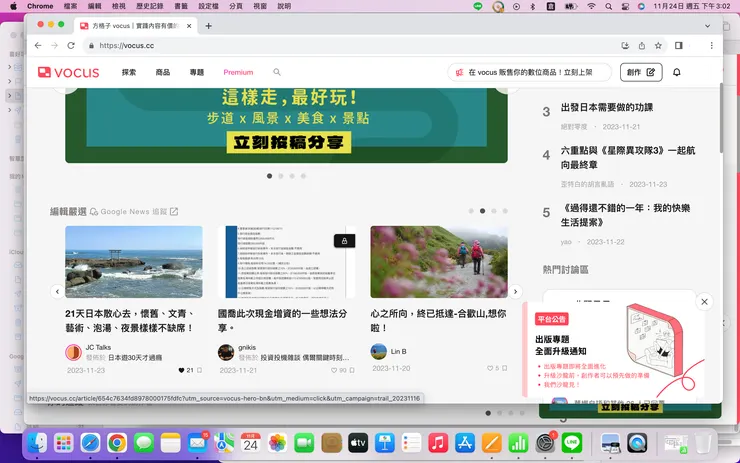The width and height of the screenshot is (740, 463).
Task: Close the 平台公告 popup
Action: point(704,302)
